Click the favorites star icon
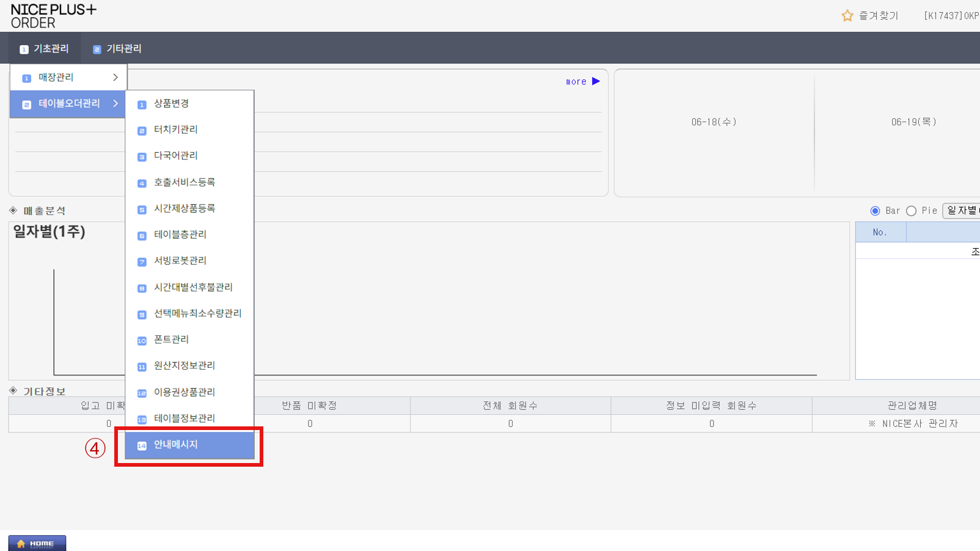This screenshot has height=551, width=980. tap(847, 16)
